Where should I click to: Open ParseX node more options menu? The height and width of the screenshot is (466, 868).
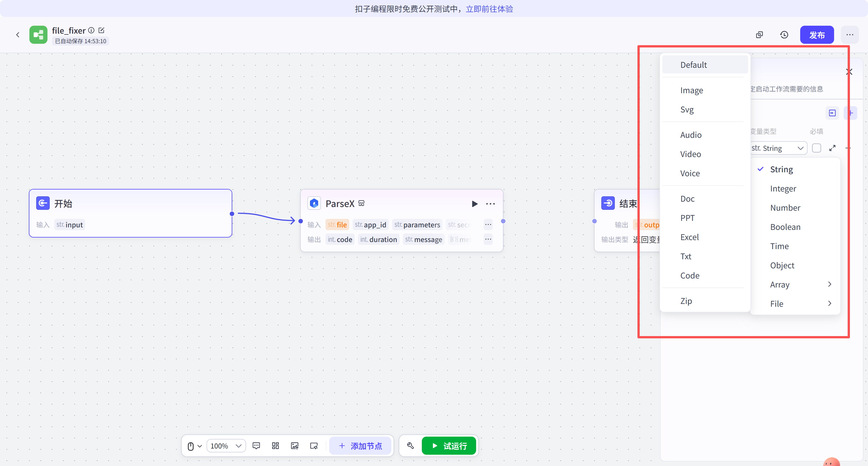pyautogui.click(x=490, y=204)
